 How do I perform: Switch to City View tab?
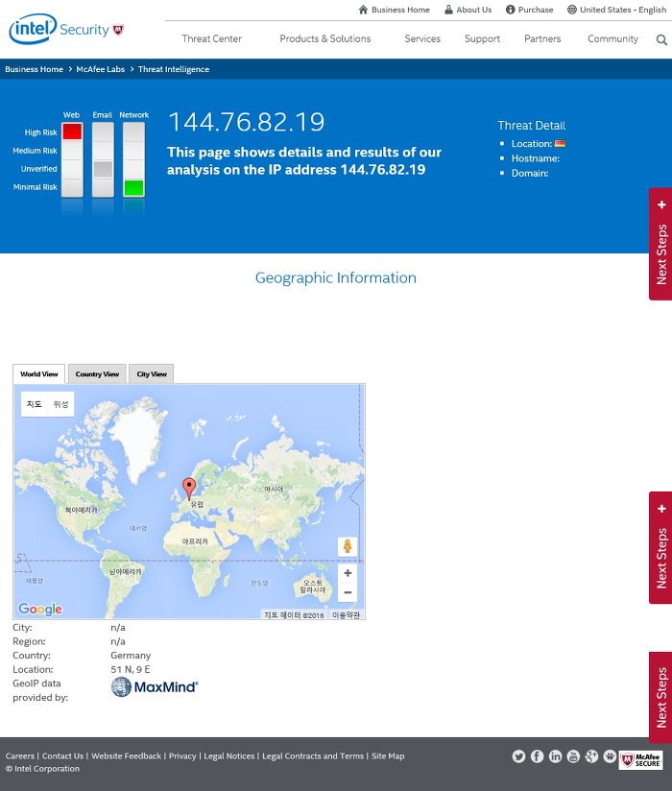pos(152,373)
